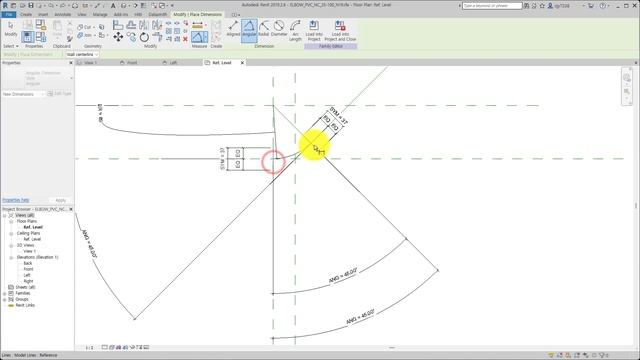Select the Front elevation in browser
The height and width of the screenshot is (360, 640).
tap(28, 269)
